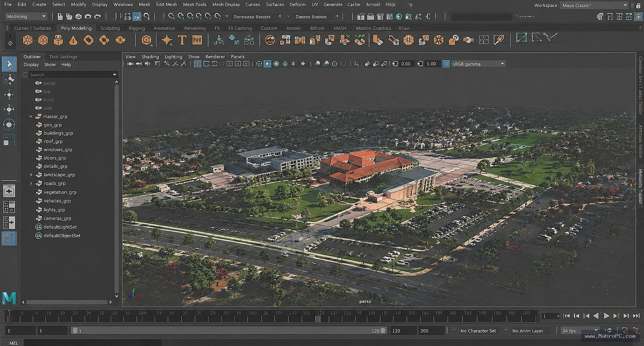Viewport: 644px width, 346px height.
Task: Click the Outliner horizontal scrollbar
Action: point(67,302)
